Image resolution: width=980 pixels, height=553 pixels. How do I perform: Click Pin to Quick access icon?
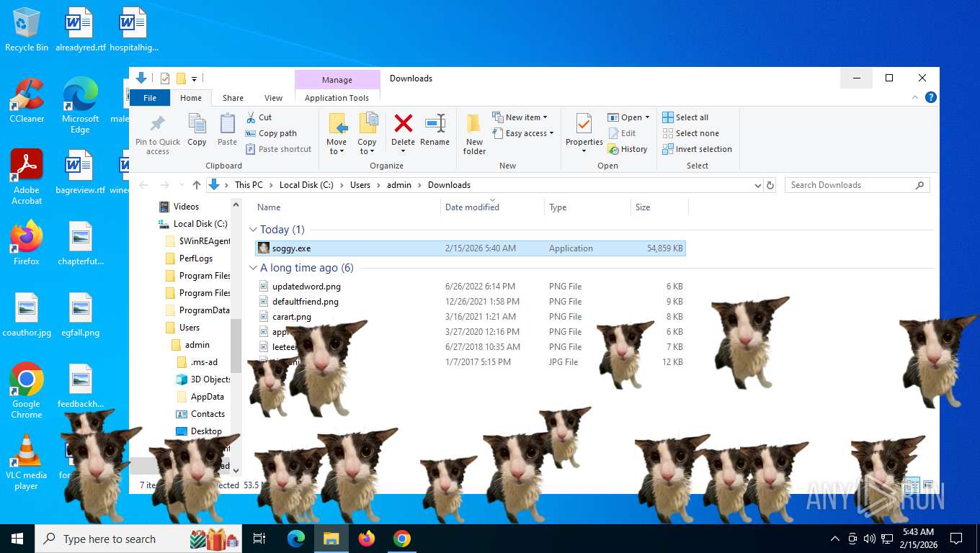click(x=157, y=123)
